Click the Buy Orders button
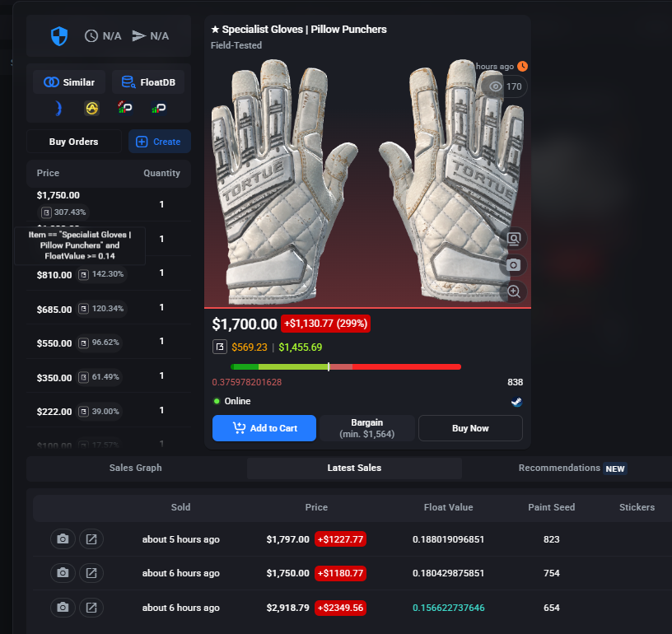This screenshot has width=672, height=634. pos(74,142)
